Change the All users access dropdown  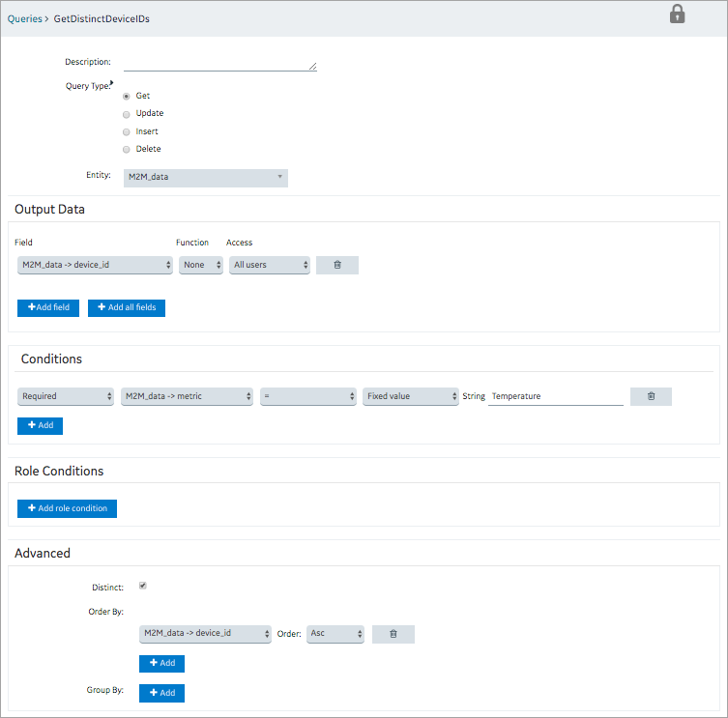[x=270, y=265]
